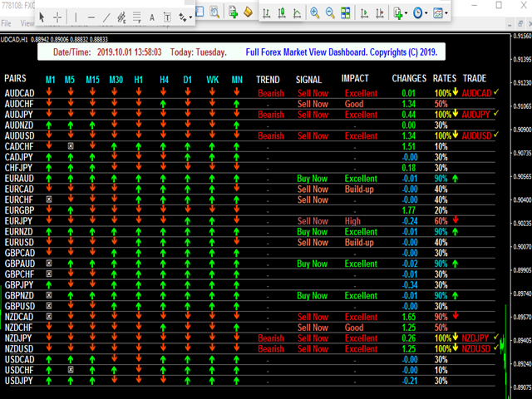Toggle the checkmark next to AUDUSD trade
Image resolution: width=532 pixels, height=399 pixels.
tap(496, 135)
